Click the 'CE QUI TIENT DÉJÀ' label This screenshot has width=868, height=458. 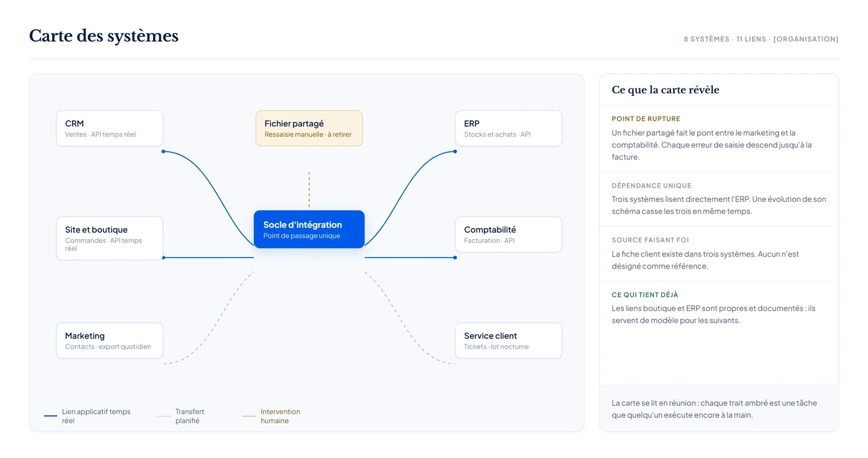pos(645,295)
